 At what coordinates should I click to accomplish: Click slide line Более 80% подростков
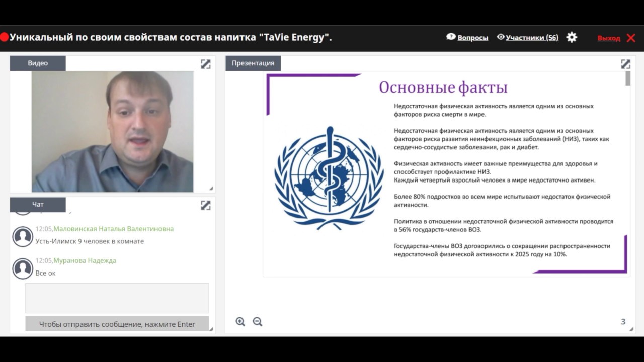(502, 201)
